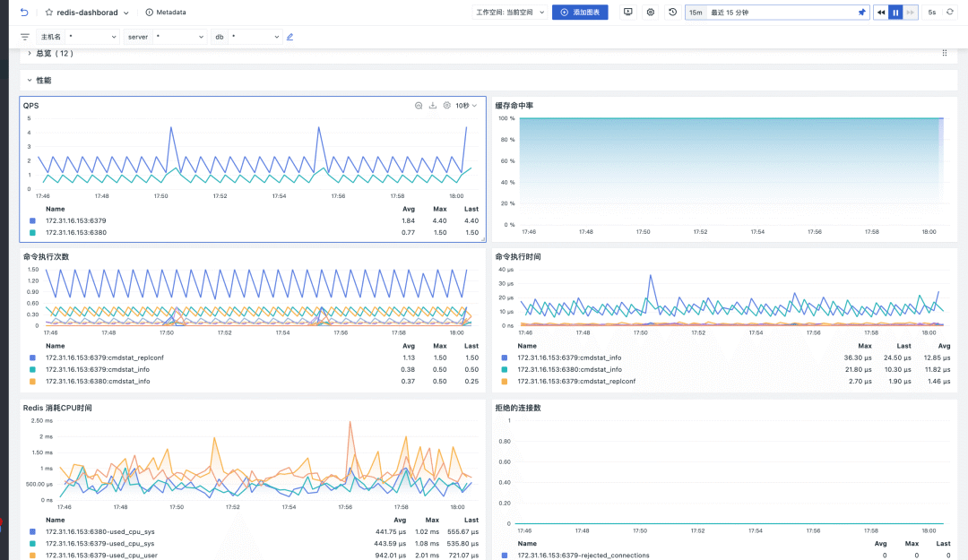
Task: Download the QPS panel data
Action: 433,106
